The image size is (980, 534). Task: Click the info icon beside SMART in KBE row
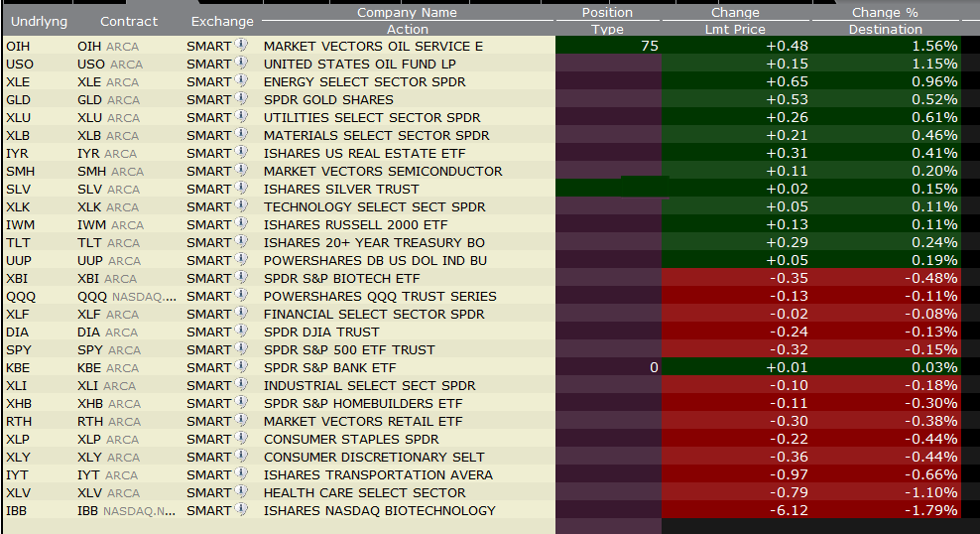241,367
